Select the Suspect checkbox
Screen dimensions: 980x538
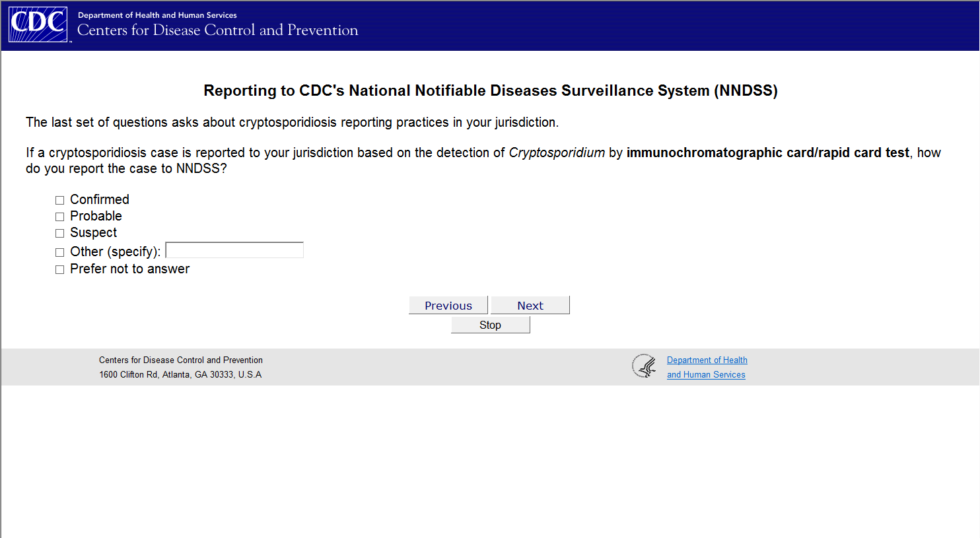pos(59,233)
